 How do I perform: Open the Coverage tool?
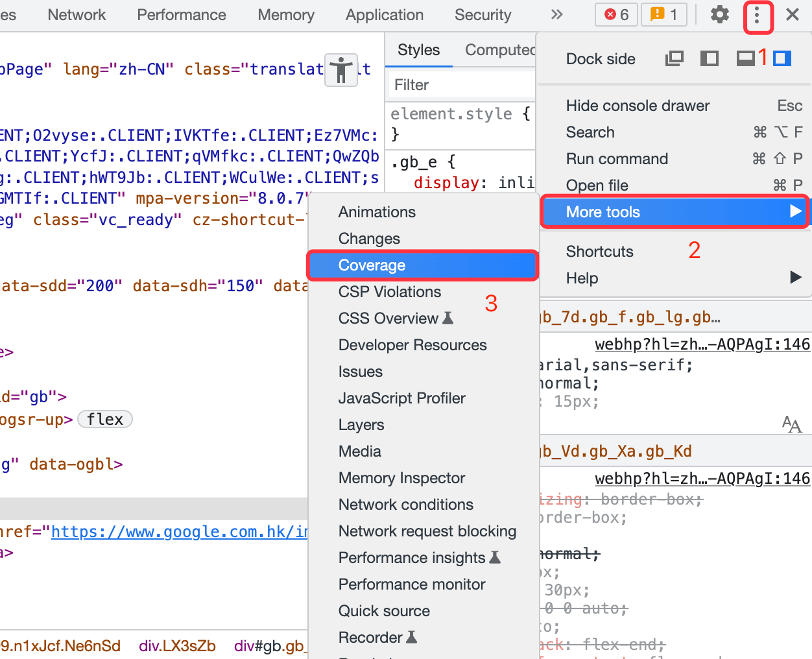pyautogui.click(x=423, y=265)
